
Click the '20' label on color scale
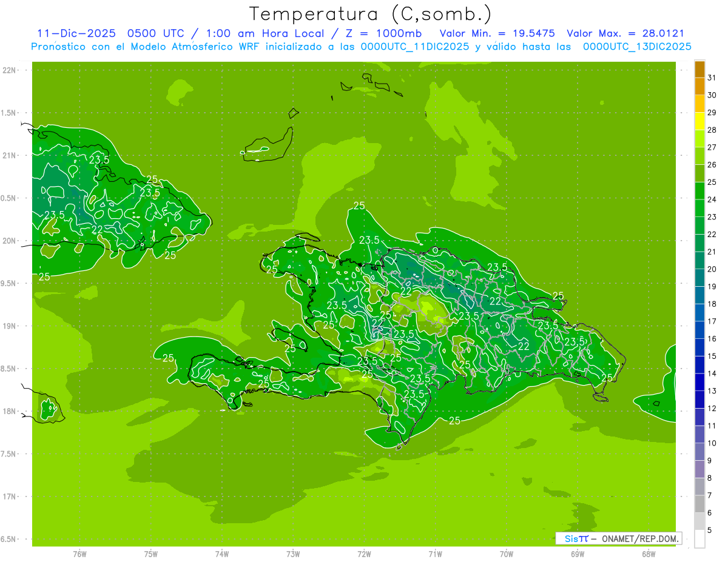[x=712, y=269]
